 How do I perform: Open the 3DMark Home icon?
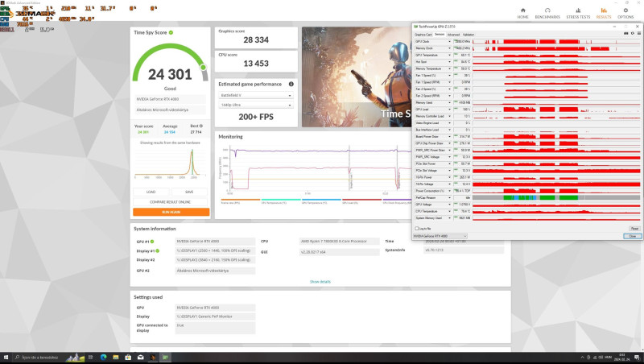(522, 10)
